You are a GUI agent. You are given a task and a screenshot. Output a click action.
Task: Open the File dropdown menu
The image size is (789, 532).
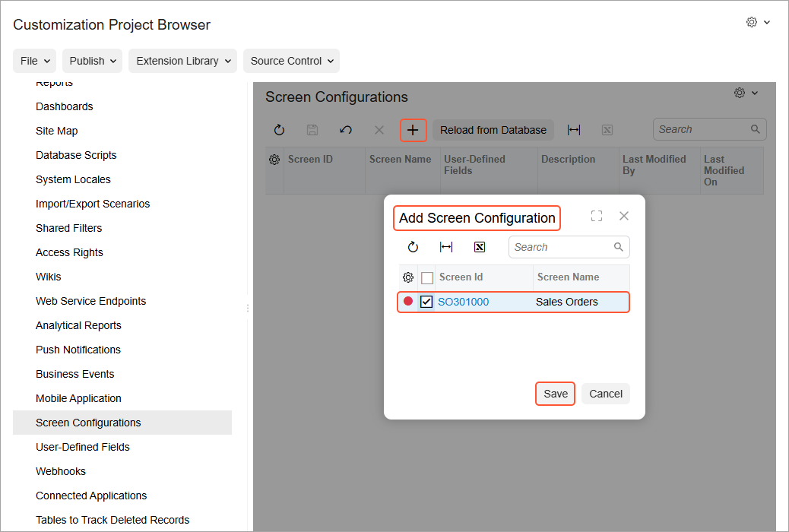(x=36, y=61)
